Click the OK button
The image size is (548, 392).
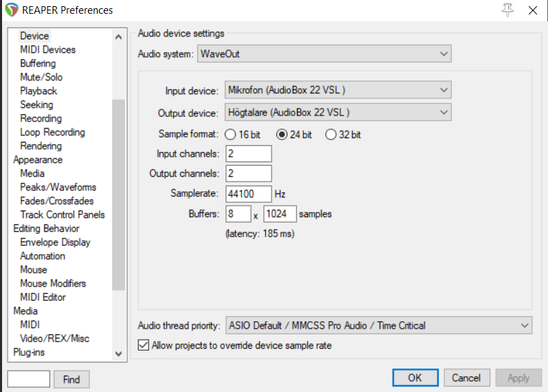click(x=415, y=378)
